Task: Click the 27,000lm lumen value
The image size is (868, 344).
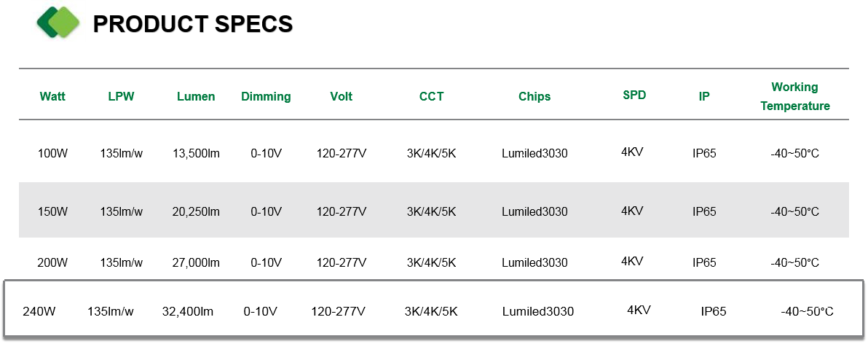Action: (197, 262)
